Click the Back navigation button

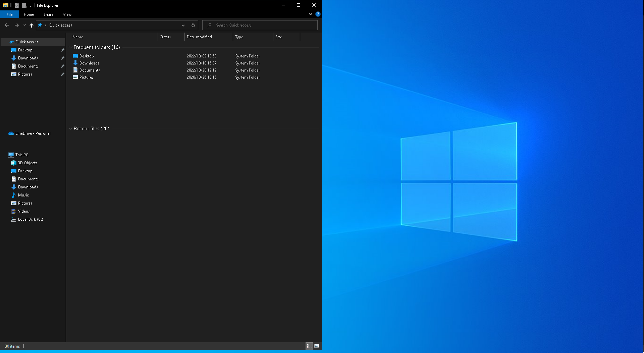(x=6, y=25)
